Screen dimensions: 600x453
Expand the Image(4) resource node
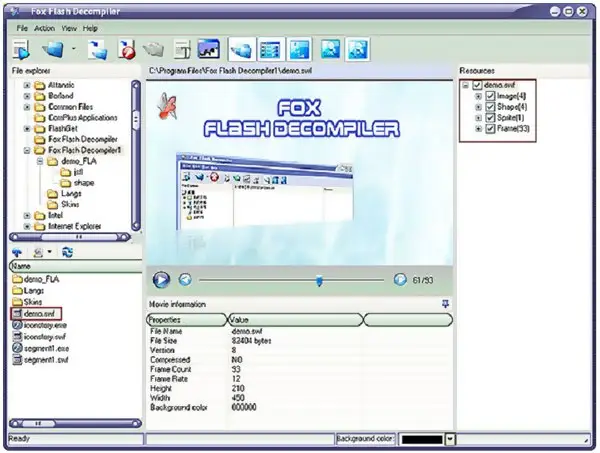point(478,96)
